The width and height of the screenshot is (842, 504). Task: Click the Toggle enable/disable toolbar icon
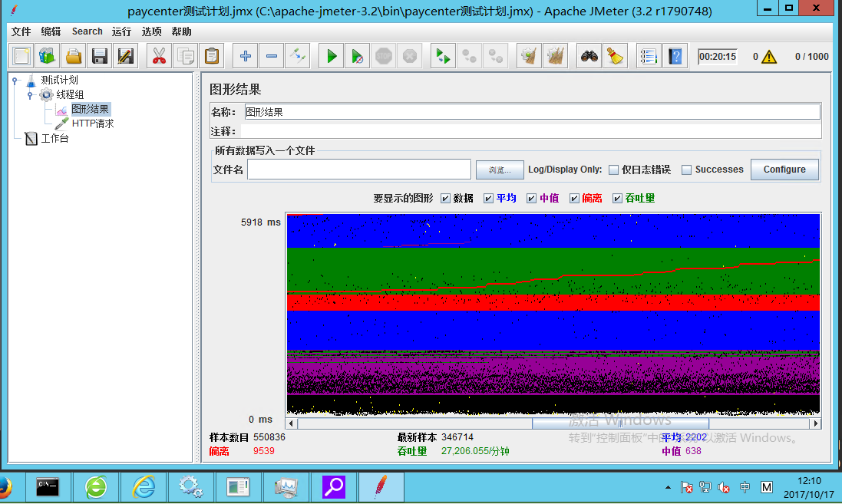pos(298,56)
